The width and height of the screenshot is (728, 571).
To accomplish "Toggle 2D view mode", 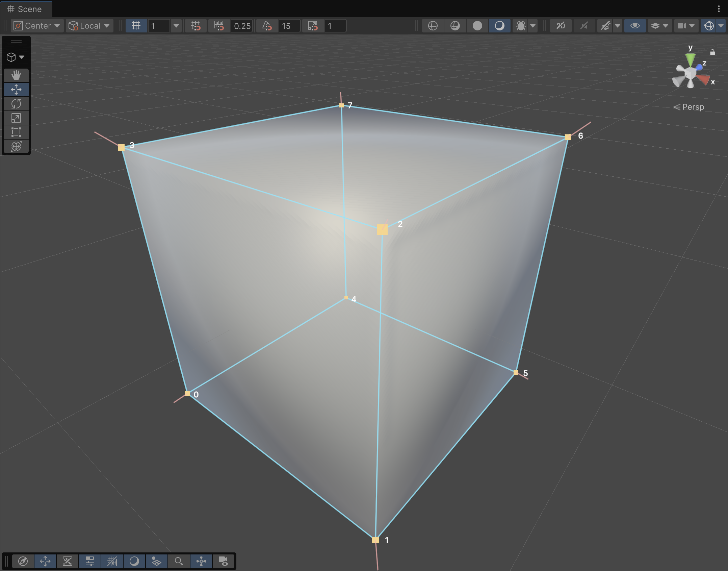I will click(561, 26).
